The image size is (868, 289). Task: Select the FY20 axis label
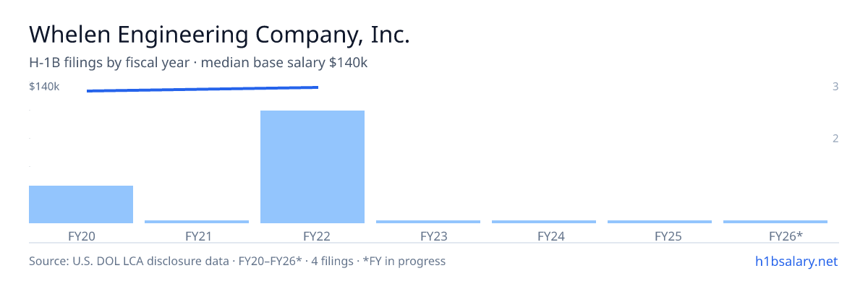tap(81, 236)
